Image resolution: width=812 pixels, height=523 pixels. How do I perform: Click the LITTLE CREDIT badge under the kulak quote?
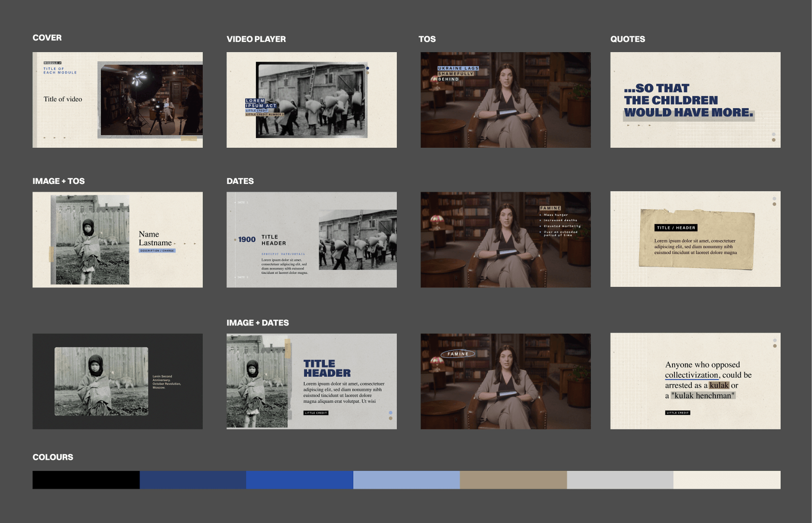coord(678,413)
